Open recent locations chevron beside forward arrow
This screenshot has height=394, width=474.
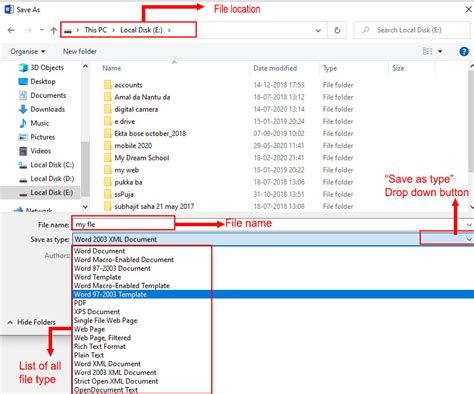pos(42,30)
